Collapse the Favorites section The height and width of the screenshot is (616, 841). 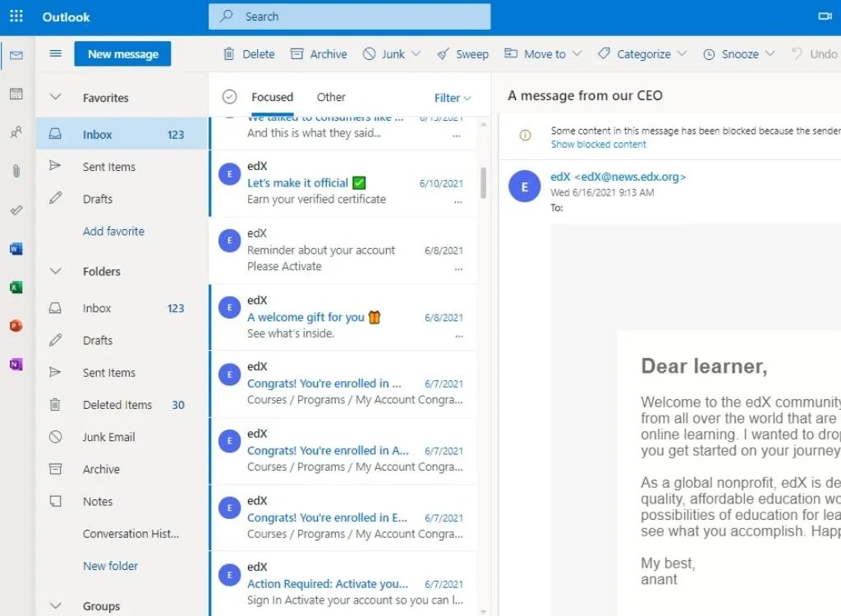[x=55, y=96]
